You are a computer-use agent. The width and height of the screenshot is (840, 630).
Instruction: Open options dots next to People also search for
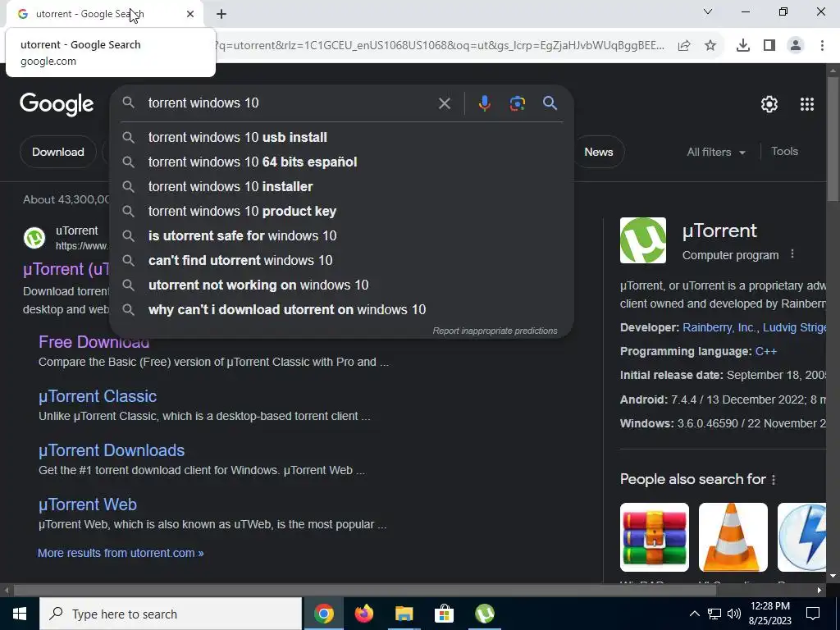pos(773,479)
